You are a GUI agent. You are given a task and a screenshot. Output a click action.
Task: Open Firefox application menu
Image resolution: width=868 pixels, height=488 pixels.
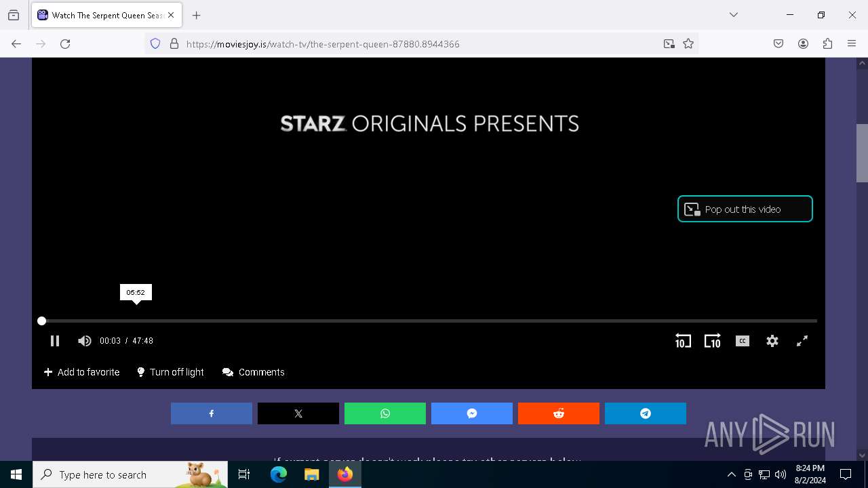852,43
